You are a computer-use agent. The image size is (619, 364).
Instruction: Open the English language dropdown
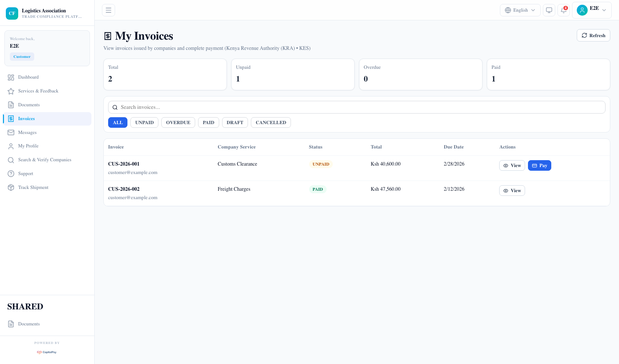tap(520, 10)
